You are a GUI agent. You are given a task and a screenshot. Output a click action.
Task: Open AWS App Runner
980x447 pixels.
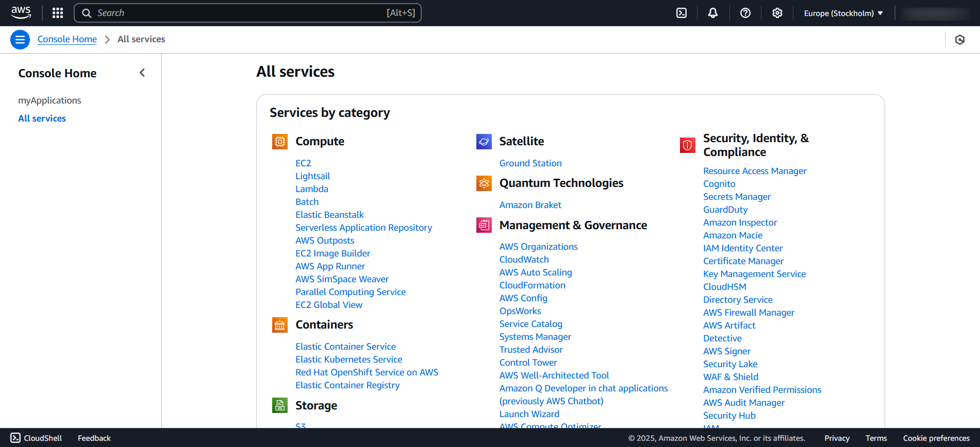(x=330, y=266)
